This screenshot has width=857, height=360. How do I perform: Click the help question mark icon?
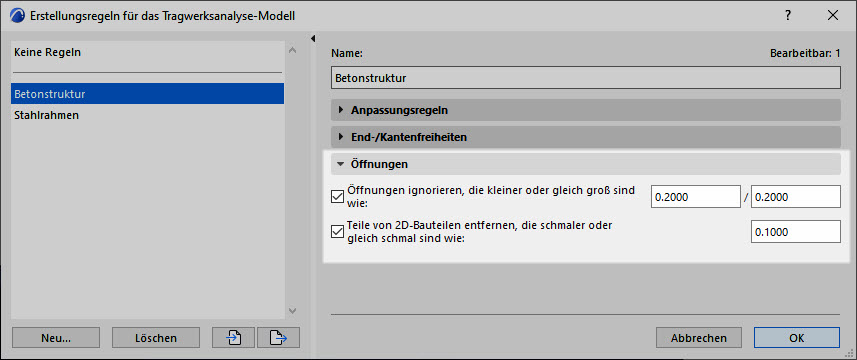(788, 15)
